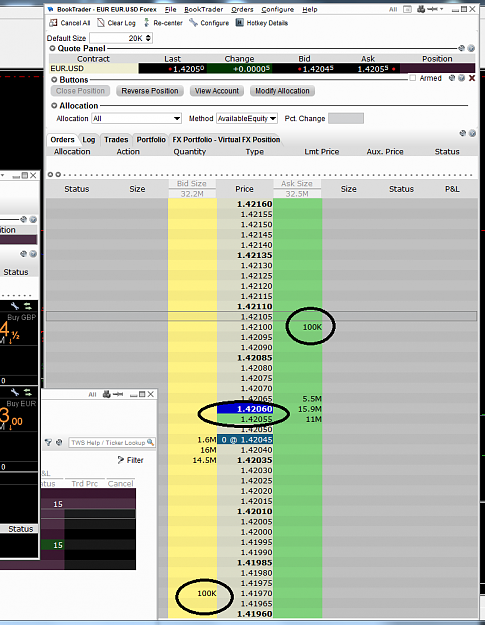485x625 pixels.
Task: Remove the Buttons panel with red X
Action: (x=472, y=78)
